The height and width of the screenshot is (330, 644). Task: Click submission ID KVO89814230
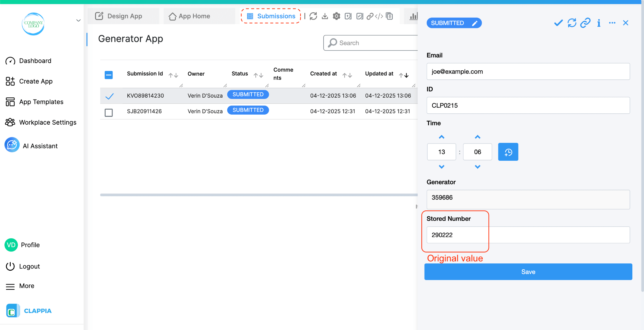(145, 96)
